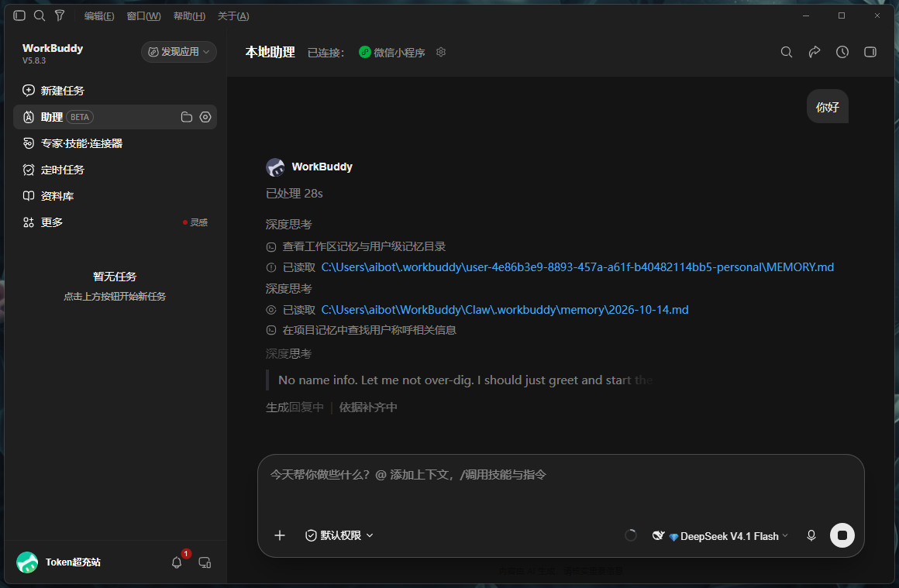Viewport: 899px width, 588px height.
Task: Click the 本地助理 title
Action: (x=270, y=52)
